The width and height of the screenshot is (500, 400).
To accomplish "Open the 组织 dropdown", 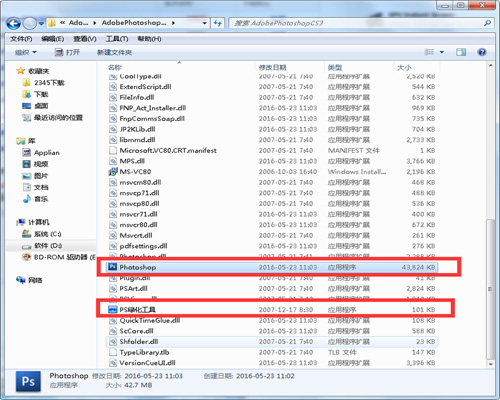I will point(25,52).
